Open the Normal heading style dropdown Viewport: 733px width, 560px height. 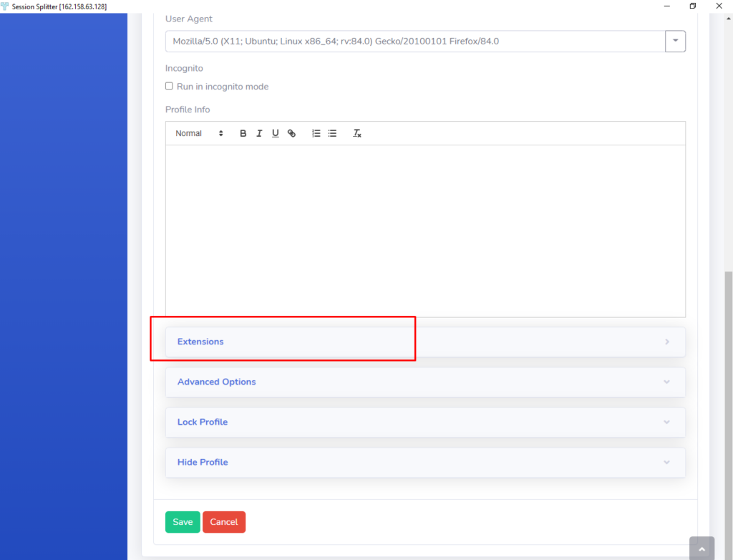199,134
